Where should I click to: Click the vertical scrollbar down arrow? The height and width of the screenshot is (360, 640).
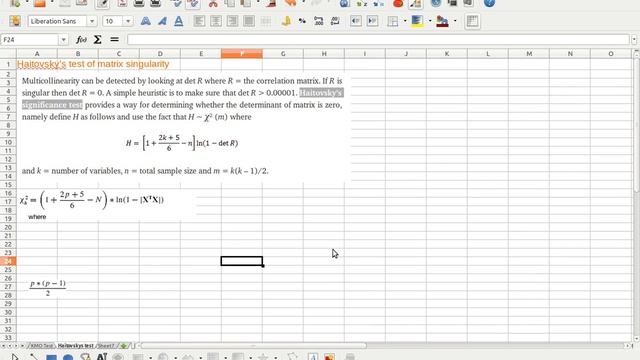click(636, 339)
